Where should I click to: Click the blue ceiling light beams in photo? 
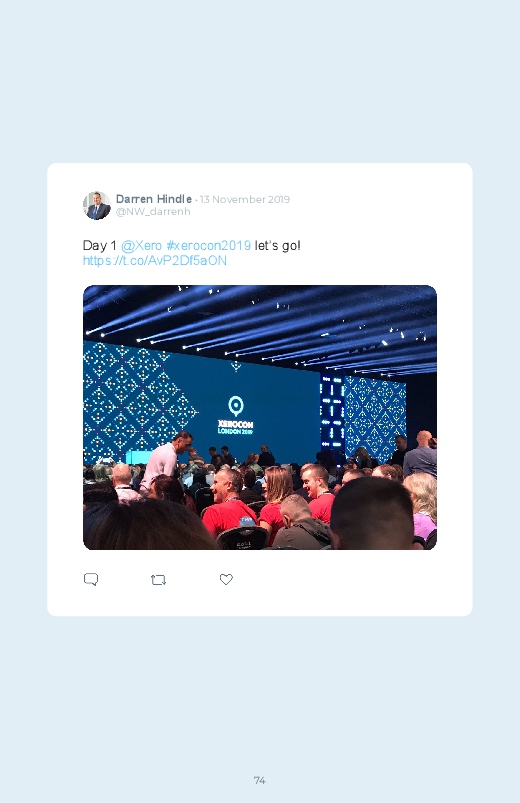pos(260,328)
